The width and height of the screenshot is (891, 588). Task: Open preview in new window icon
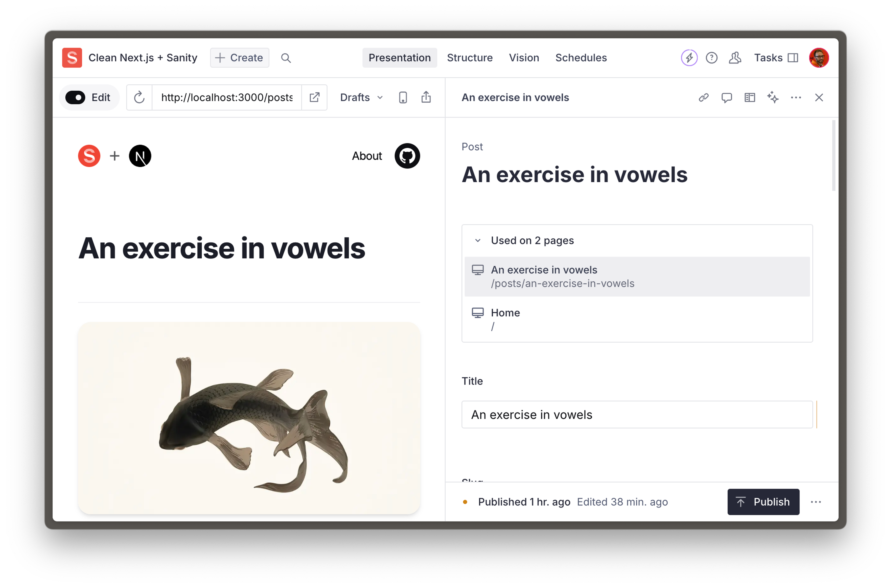(314, 98)
